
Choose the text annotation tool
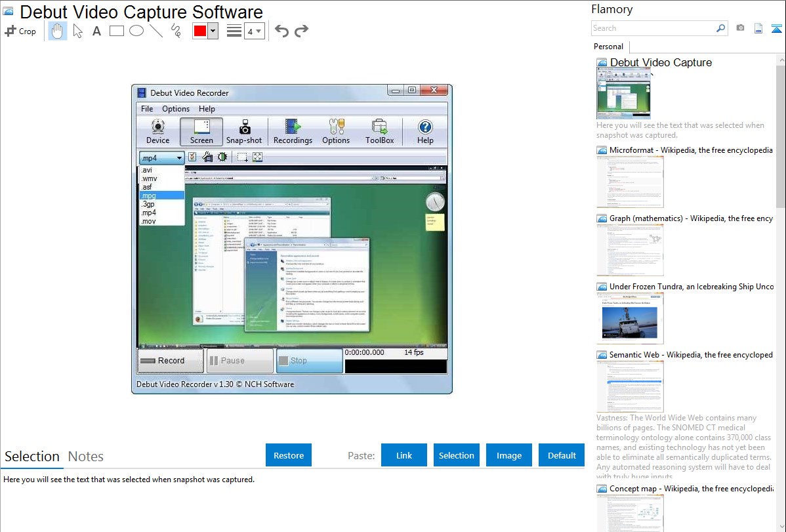[x=96, y=31]
